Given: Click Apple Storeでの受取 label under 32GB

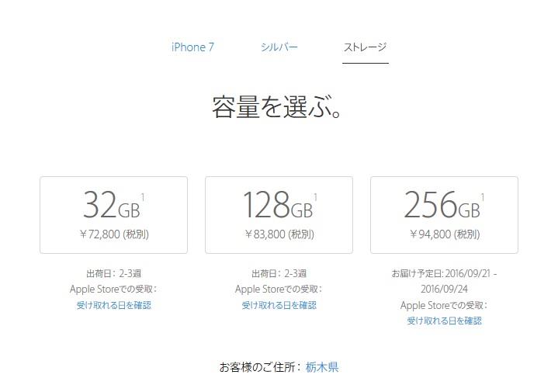Looking at the screenshot, I should (x=113, y=289).
